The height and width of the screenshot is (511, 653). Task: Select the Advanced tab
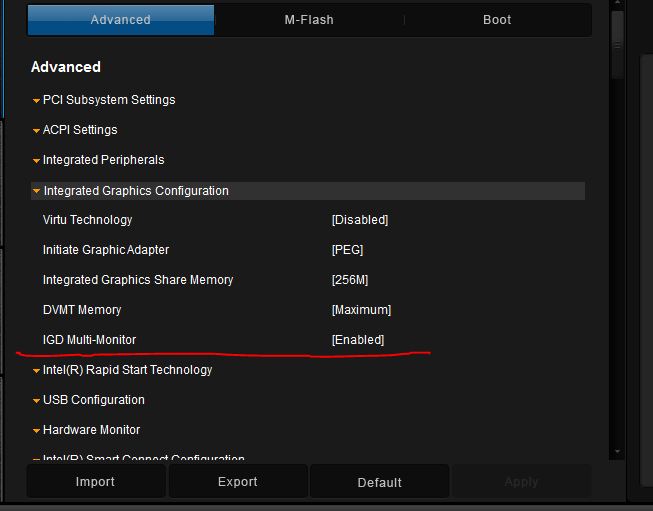[x=120, y=20]
